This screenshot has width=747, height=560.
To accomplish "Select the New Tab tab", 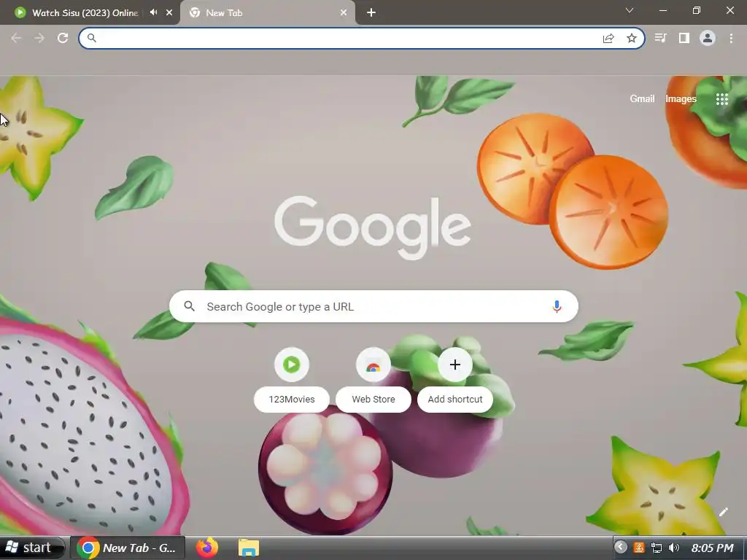I will pyautogui.click(x=267, y=13).
